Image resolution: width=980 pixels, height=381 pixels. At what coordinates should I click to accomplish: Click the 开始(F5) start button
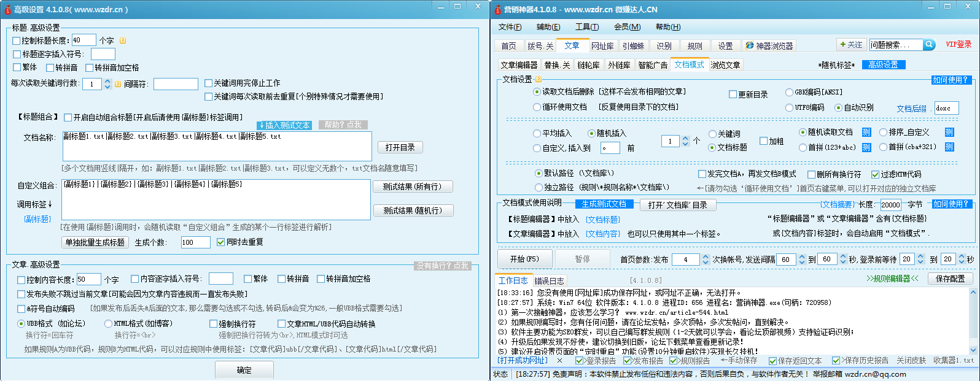tap(525, 259)
